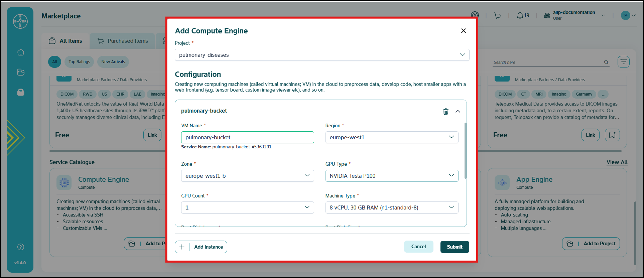Open the notifications bell icon
The width and height of the screenshot is (644, 278).
point(520,15)
